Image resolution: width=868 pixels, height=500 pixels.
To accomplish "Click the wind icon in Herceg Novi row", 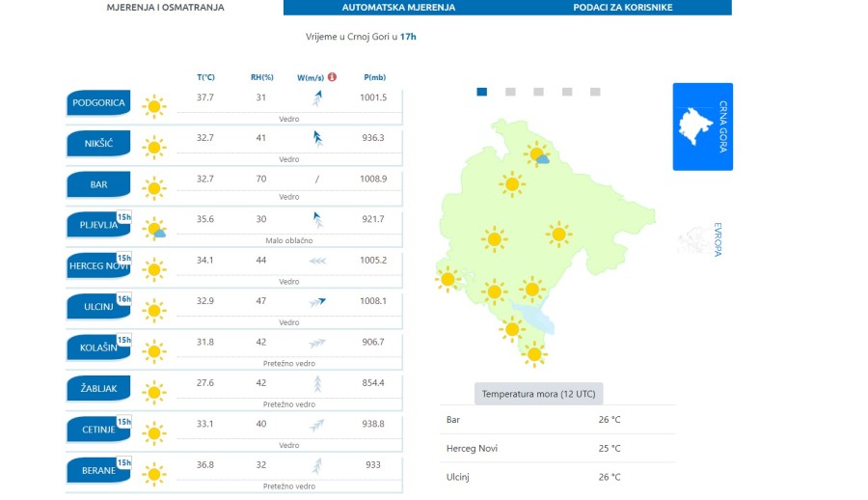I will click(316, 261).
